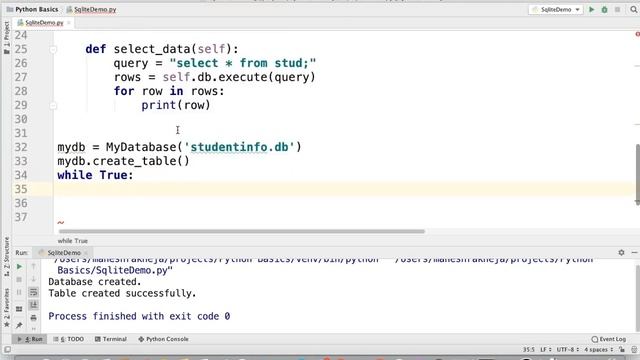Open the LF line separator dropdown
The width and height of the screenshot is (640, 360).
point(546,350)
